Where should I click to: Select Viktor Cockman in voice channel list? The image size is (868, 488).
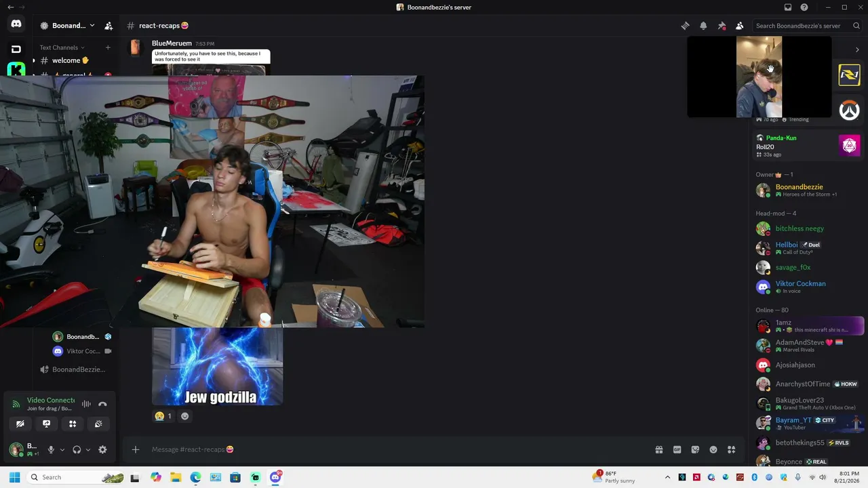[82, 351]
